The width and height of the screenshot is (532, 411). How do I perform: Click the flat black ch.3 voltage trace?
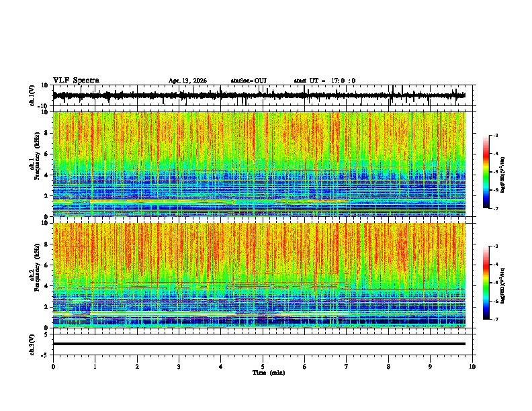pos(259,344)
